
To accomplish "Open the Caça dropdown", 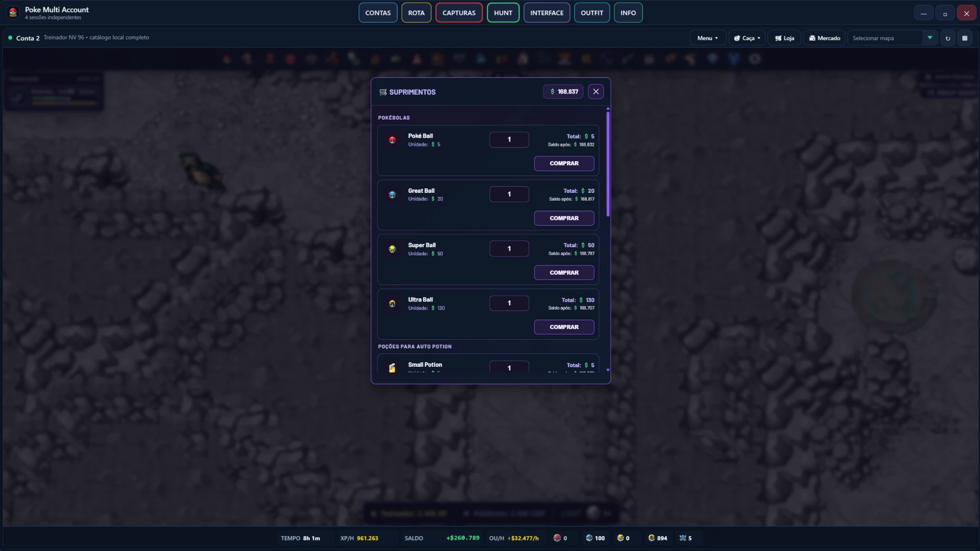I will 747,38.
